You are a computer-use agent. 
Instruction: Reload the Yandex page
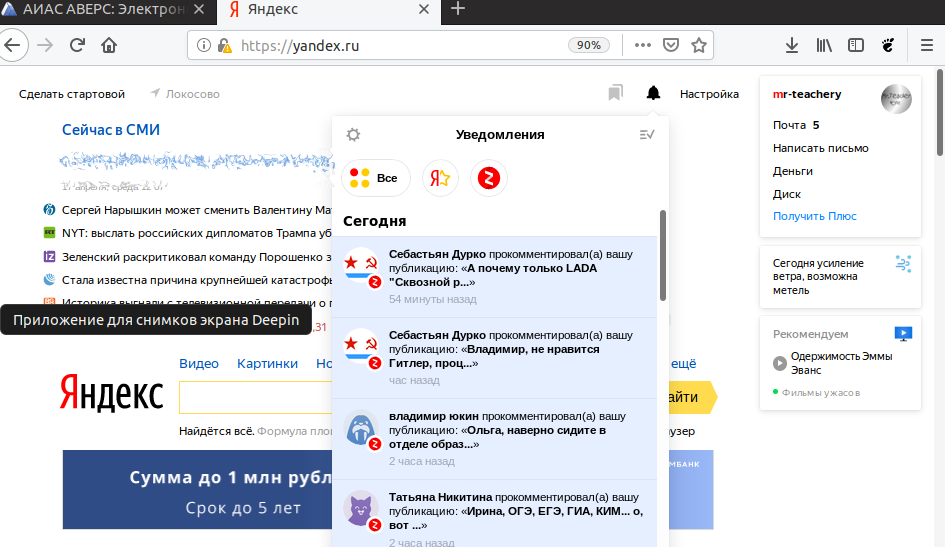tap(77, 45)
